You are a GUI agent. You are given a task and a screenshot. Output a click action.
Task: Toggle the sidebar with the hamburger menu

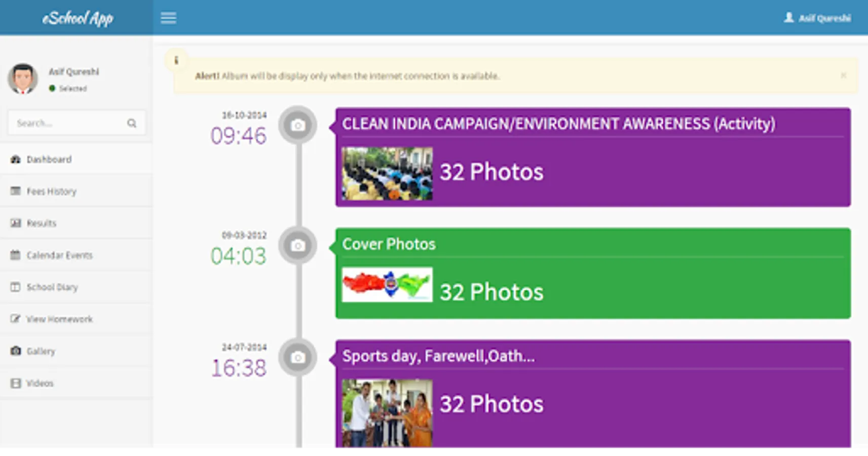pos(168,18)
